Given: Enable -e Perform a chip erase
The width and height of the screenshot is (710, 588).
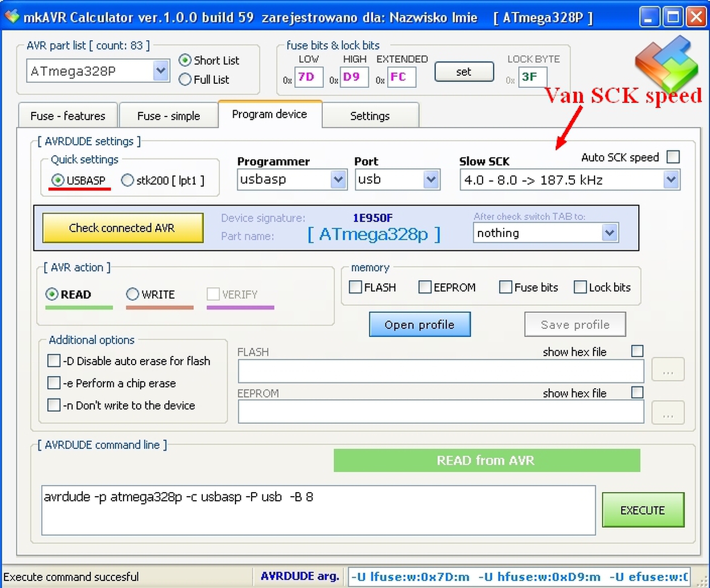Looking at the screenshot, I should 53,382.
